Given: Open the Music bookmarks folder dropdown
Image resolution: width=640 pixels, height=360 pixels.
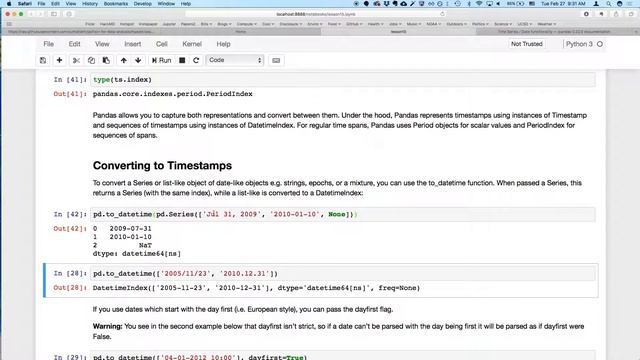Looking at the screenshot, I should pyautogui.click(x=413, y=24).
